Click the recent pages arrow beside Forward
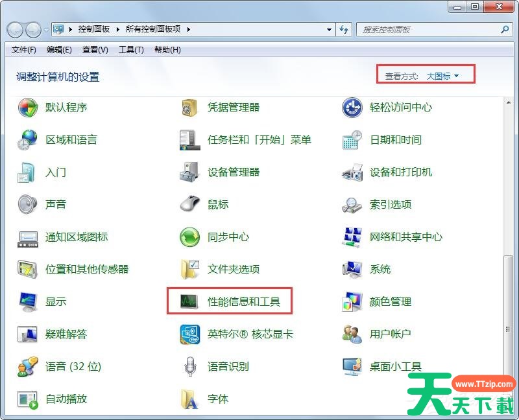This screenshot has width=519, height=420. point(46,30)
